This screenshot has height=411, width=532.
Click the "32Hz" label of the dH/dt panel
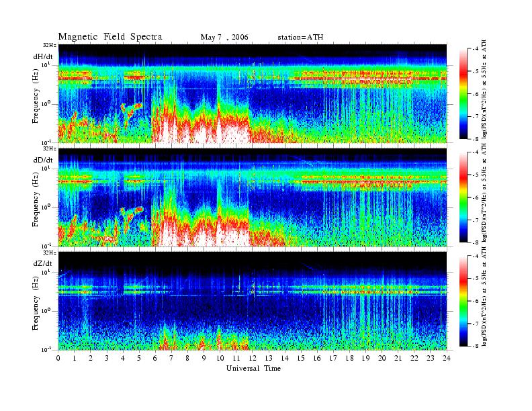click(x=49, y=45)
